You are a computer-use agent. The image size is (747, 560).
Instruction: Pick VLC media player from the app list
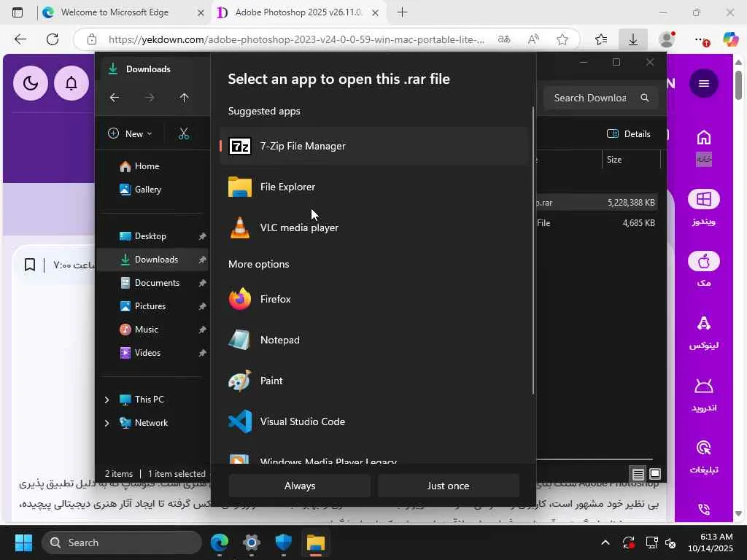(x=374, y=227)
